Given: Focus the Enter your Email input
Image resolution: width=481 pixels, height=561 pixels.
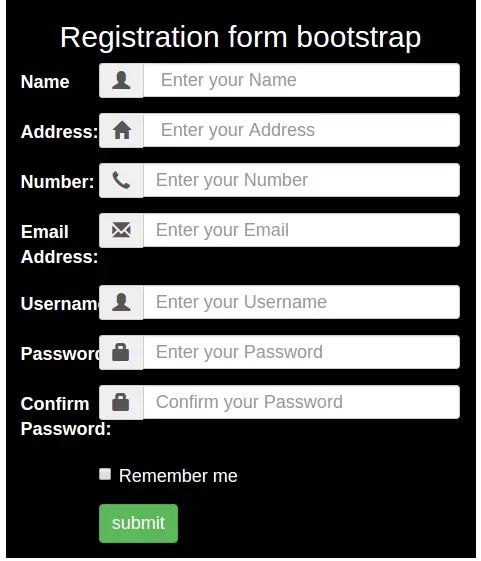Looking at the screenshot, I should (301, 230).
